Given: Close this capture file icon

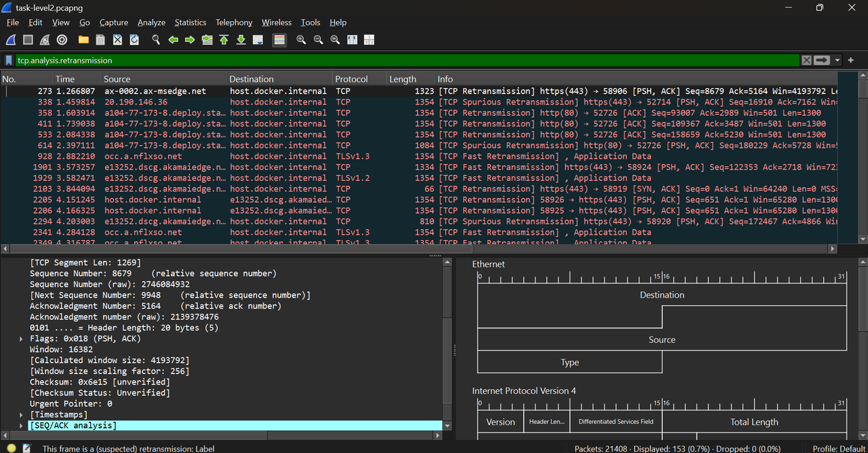Looking at the screenshot, I should 117,40.
